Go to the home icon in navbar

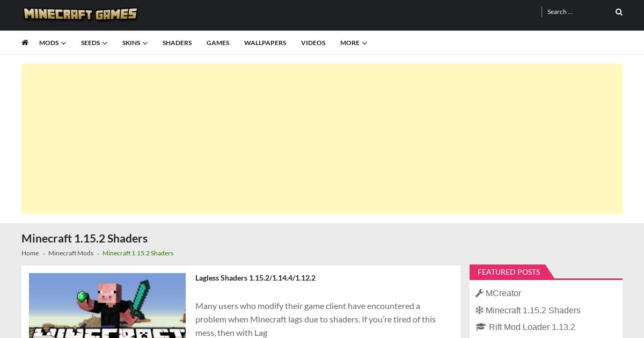click(x=25, y=42)
